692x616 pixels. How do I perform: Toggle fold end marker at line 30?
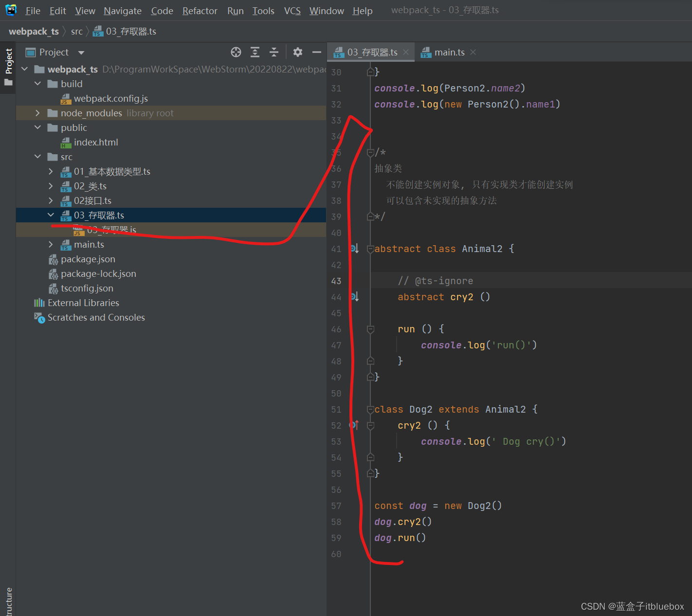370,72
